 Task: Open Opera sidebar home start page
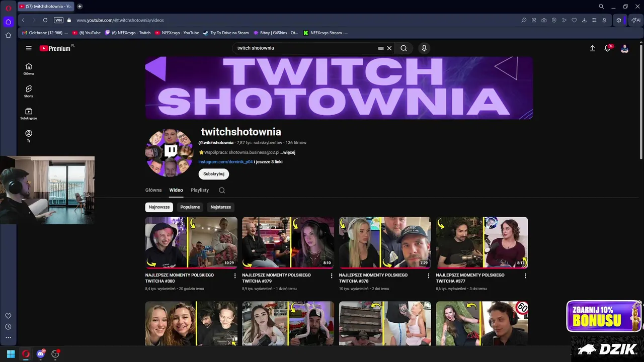[x=8, y=22]
